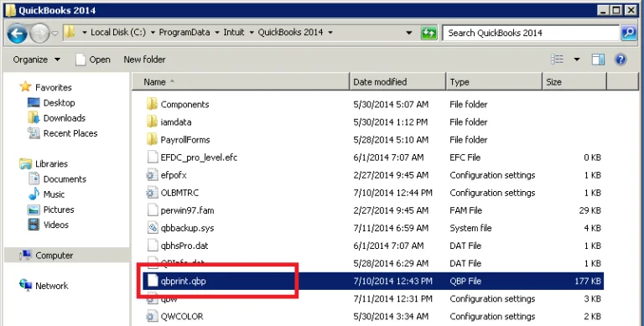
Task: Select OLBMTRC file name
Action: tap(180, 193)
